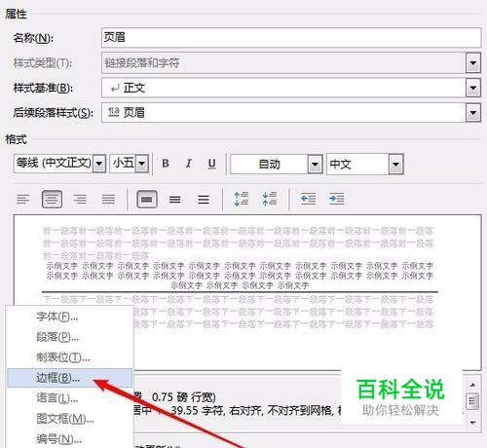
Task: Open language dropdown 中文
Action: 395,165
